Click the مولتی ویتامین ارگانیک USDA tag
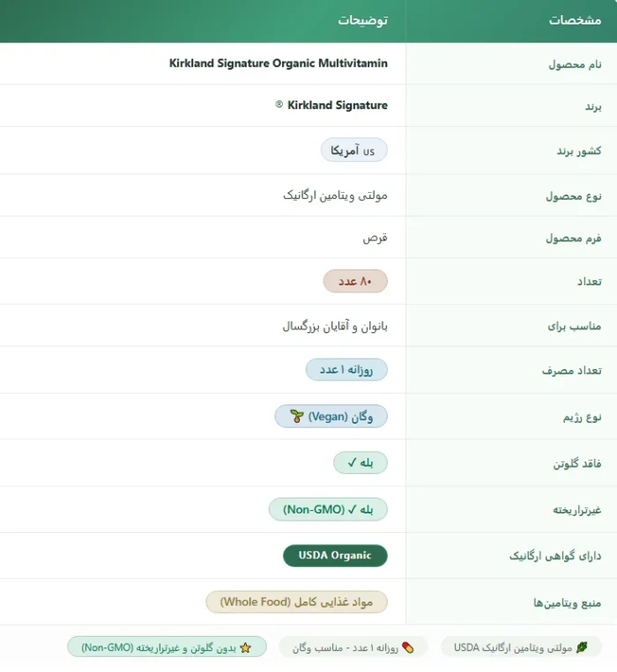 coord(521,647)
